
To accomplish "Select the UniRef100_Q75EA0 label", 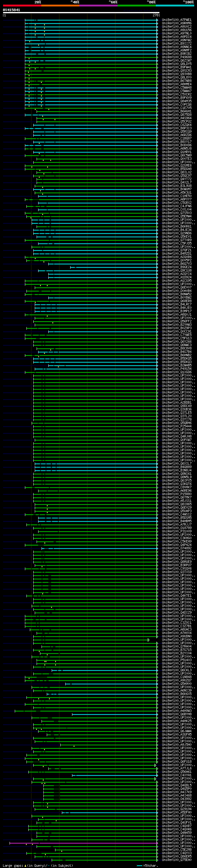I will point(176,860).
